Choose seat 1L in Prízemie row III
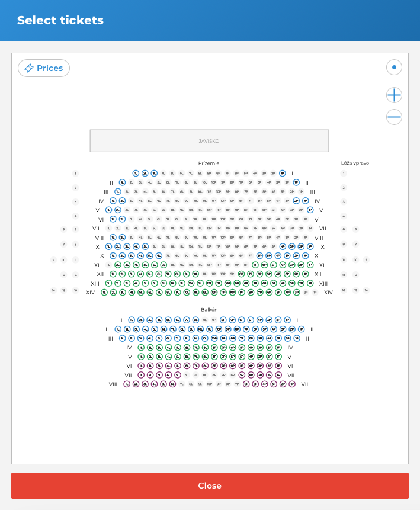 point(118,192)
